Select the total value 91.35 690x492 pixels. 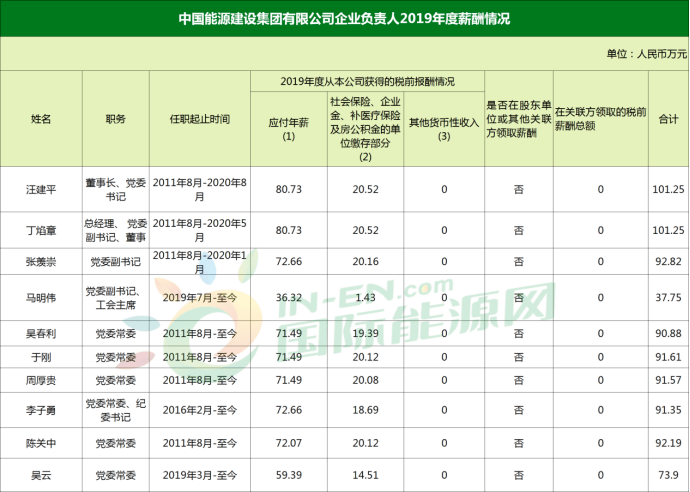click(668, 410)
